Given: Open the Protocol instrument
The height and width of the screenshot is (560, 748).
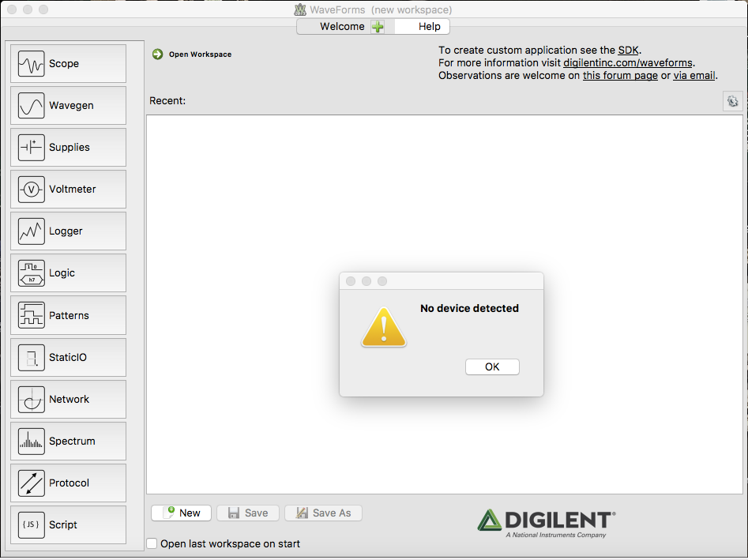Looking at the screenshot, I should click(68, 483).
